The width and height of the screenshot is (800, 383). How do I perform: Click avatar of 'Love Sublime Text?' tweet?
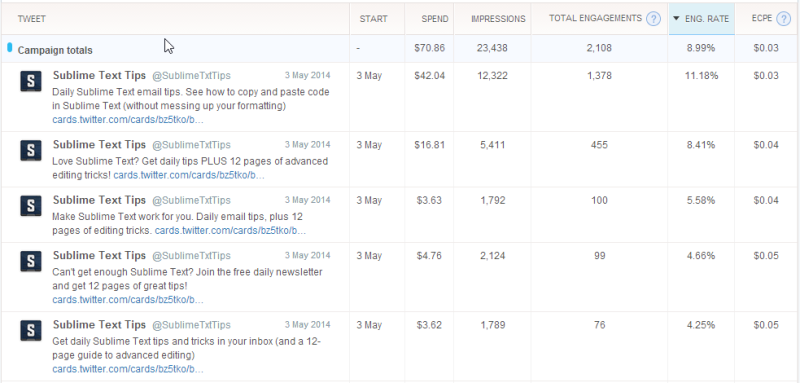[x=31, y=150]
